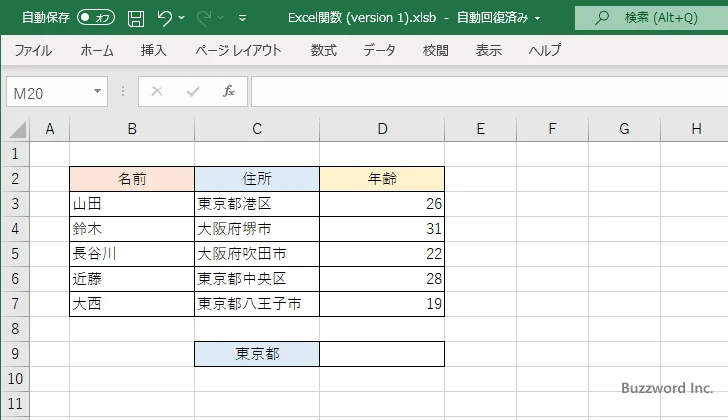Click the 住所 header cell

click(x=257, y=179)
